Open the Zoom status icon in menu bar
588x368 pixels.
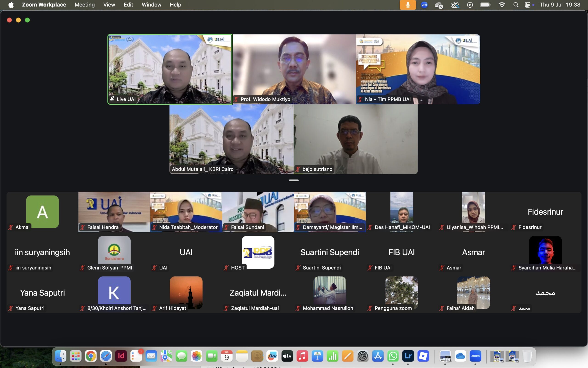pyautogui.click(x=424, y=5)
